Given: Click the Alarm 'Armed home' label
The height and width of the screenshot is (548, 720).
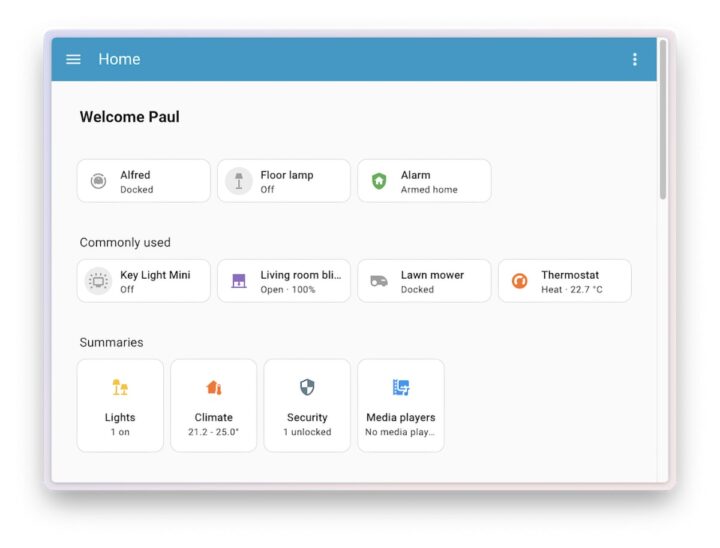Looking at the screenshot, I should [429, 189].
